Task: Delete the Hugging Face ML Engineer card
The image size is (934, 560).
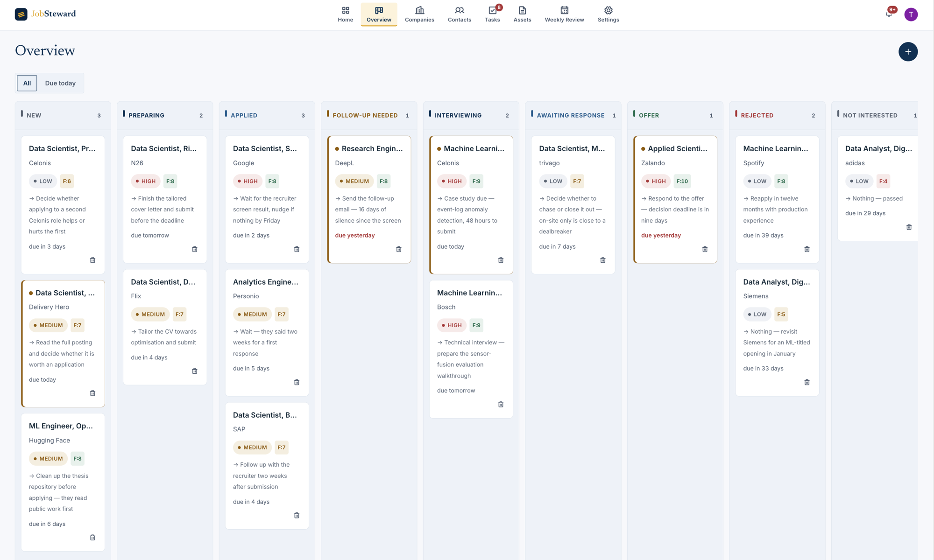Action: coord(92,538)
